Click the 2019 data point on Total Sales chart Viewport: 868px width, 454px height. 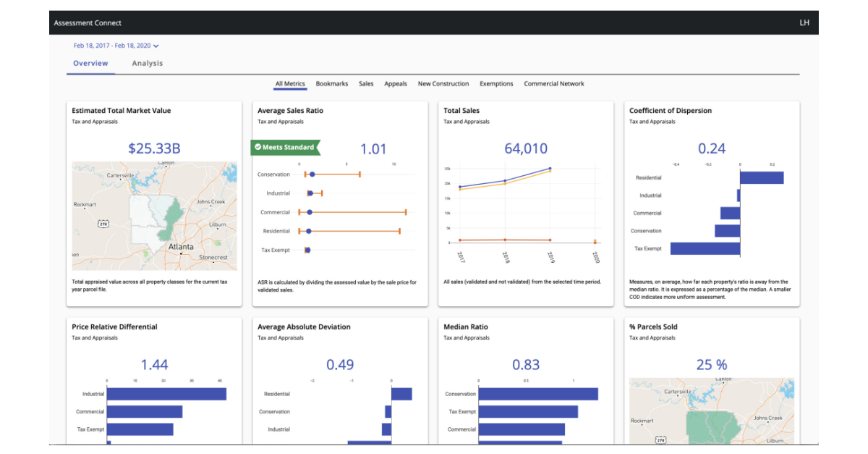[550, 167]
